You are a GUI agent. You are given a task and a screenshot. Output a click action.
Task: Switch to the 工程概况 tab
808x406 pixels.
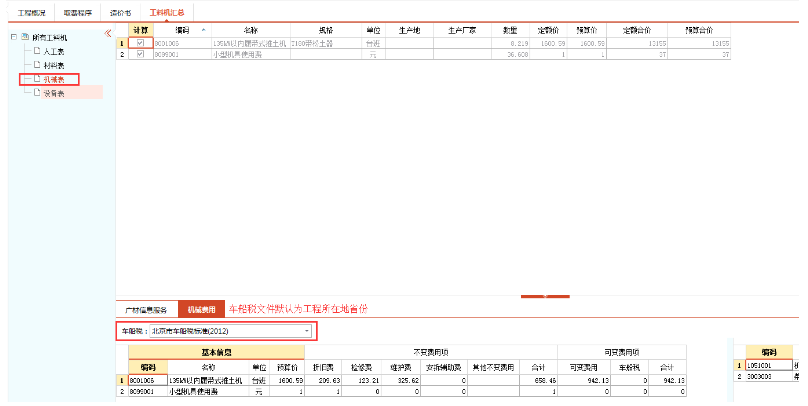point(32,13)
